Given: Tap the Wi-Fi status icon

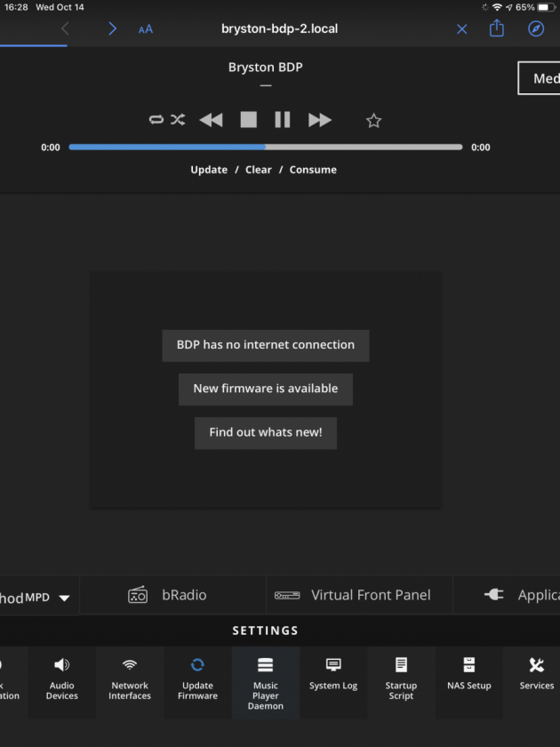Looking at the screenshot, I should coord(497,7).
